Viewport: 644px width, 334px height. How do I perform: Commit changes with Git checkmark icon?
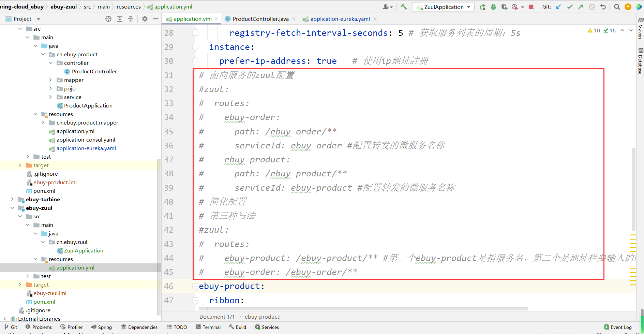[570, 7]
